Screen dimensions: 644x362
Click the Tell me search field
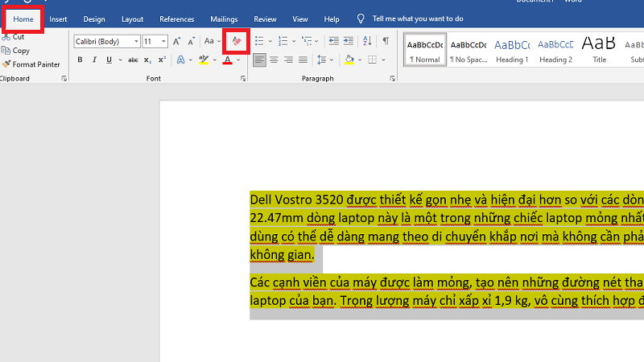point(416,19)
